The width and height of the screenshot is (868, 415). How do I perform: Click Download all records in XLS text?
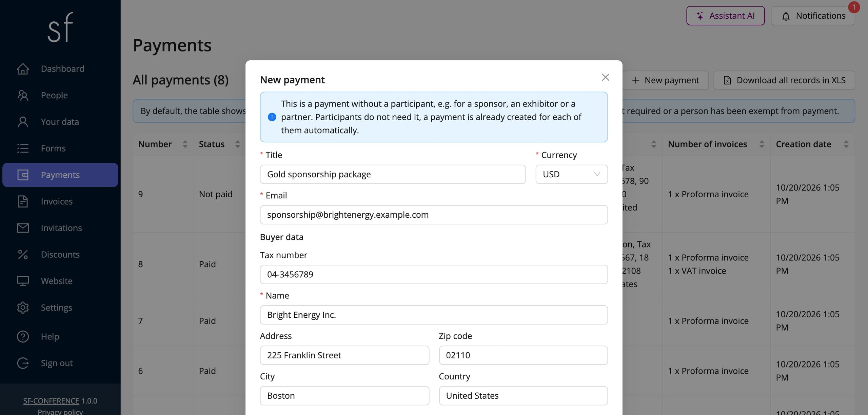791,80
